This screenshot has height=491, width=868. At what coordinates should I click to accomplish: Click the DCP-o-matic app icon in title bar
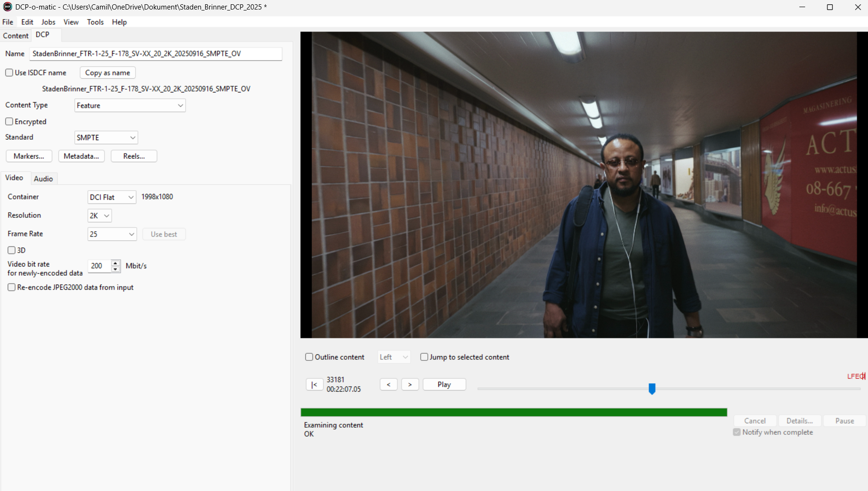(x=8, y=7)
